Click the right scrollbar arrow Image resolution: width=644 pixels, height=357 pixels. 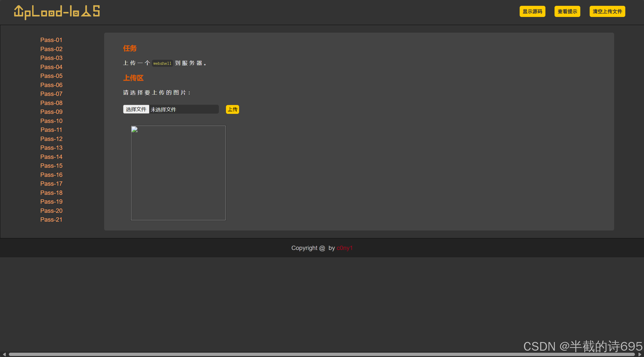(x=640, y=354)
